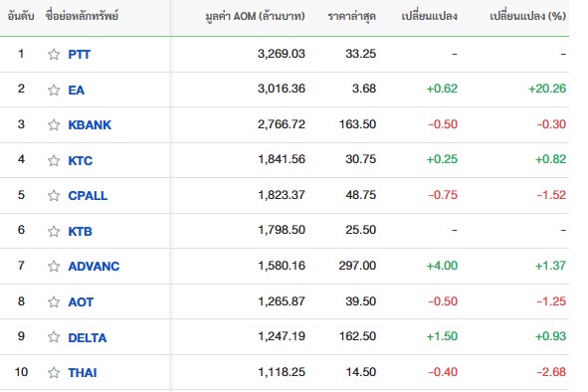Sort by เปลี่ยนแปลง (%) column header

527,16
